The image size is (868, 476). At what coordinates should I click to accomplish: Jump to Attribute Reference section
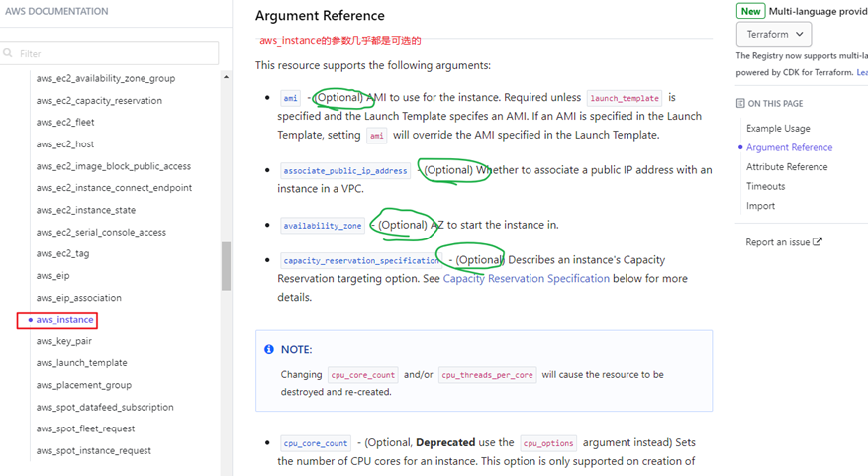pos(787,167)
